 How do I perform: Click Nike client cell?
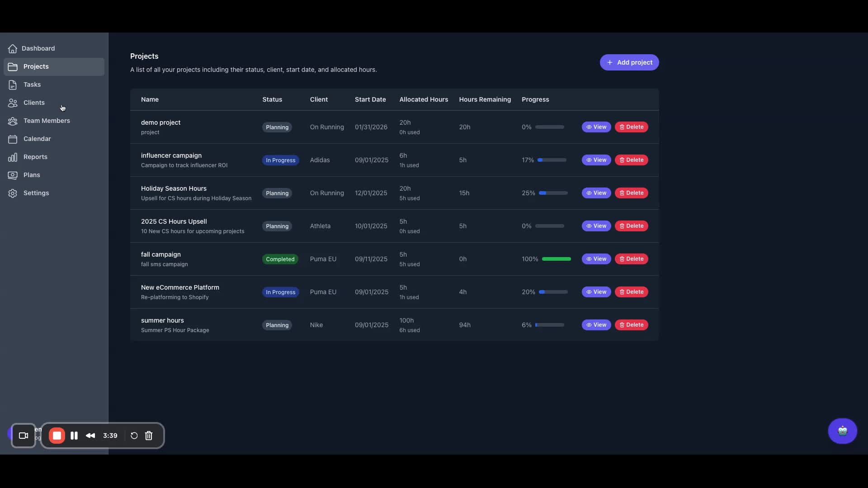[316, 325]
